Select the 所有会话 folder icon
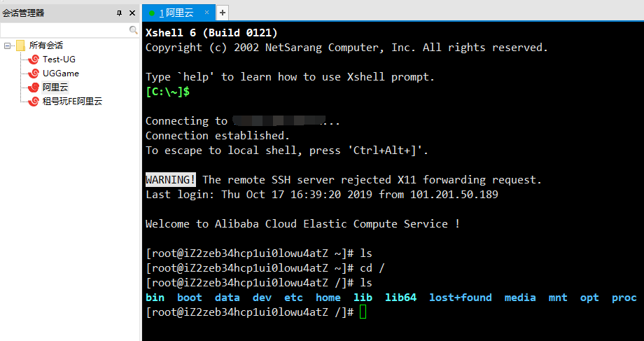 (20, 46)
